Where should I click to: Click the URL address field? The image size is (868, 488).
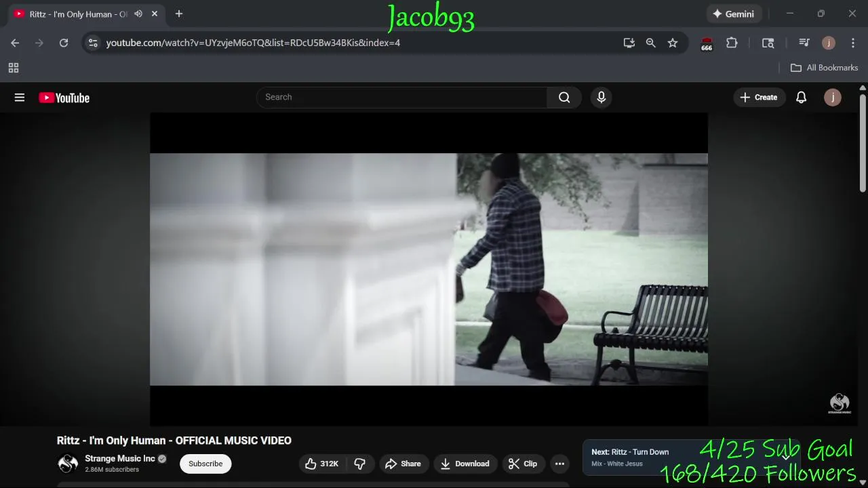coord(253,43)
